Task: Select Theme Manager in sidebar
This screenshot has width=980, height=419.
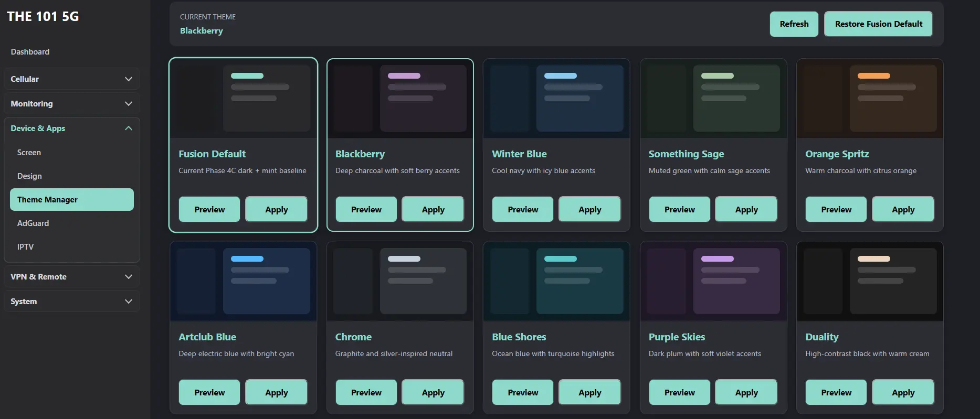Action: click(72, 200)
